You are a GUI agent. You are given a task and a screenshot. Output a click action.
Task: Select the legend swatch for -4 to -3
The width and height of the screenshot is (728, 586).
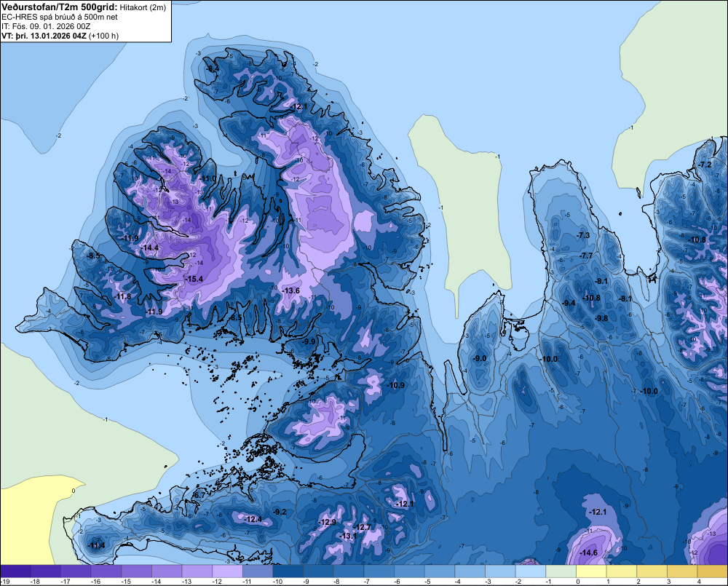coord(470,571)
